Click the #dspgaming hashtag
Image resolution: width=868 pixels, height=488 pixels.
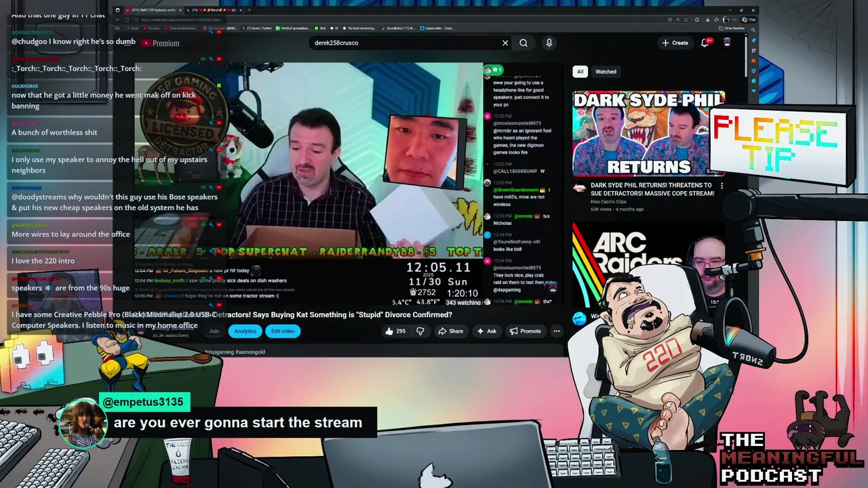(220, 352)
